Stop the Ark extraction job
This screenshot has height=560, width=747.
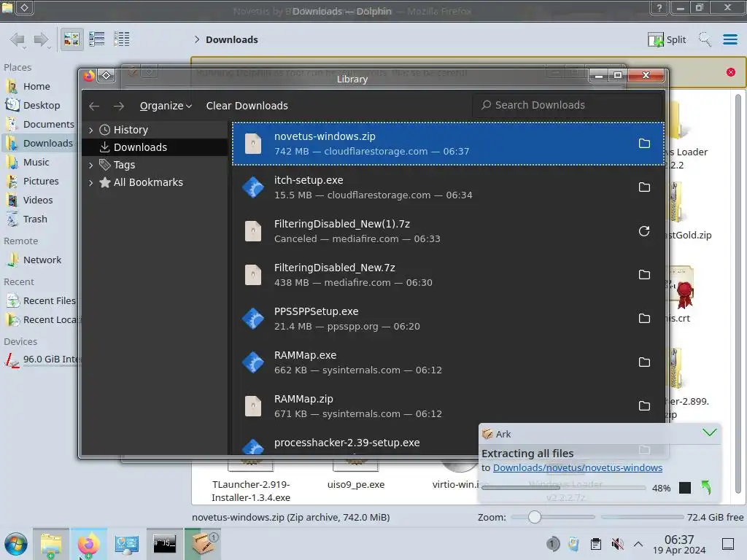pos(684,488)
